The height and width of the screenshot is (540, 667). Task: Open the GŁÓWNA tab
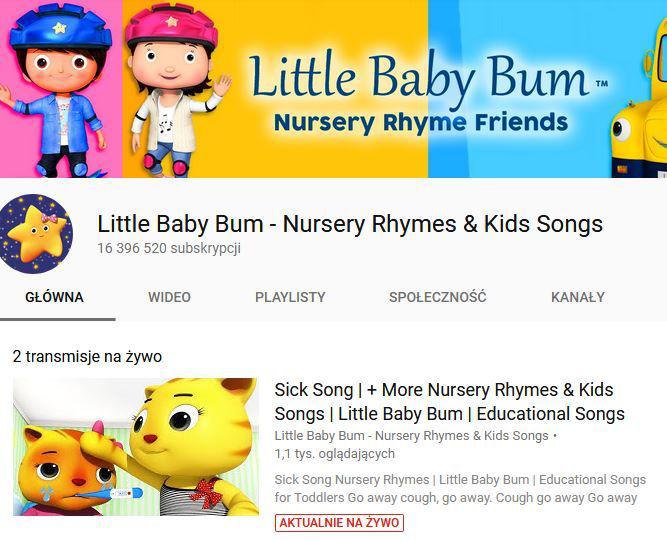(54, 297)
